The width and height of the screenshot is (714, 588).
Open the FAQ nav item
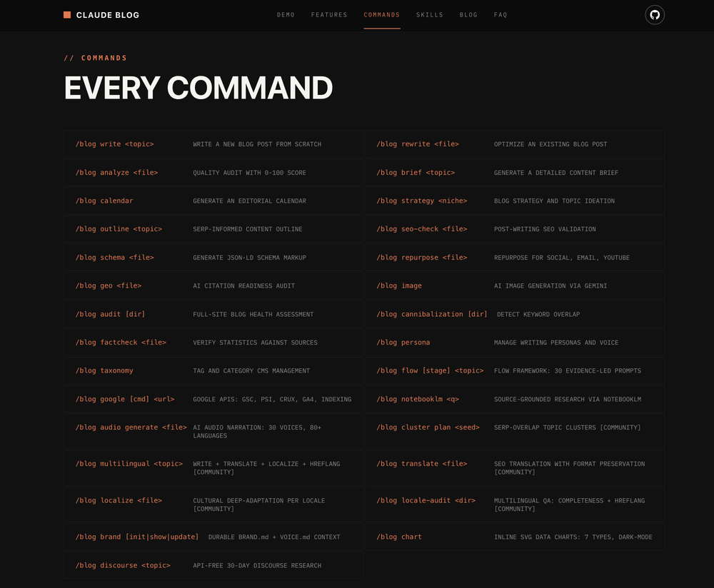click(x=501, y=15)
